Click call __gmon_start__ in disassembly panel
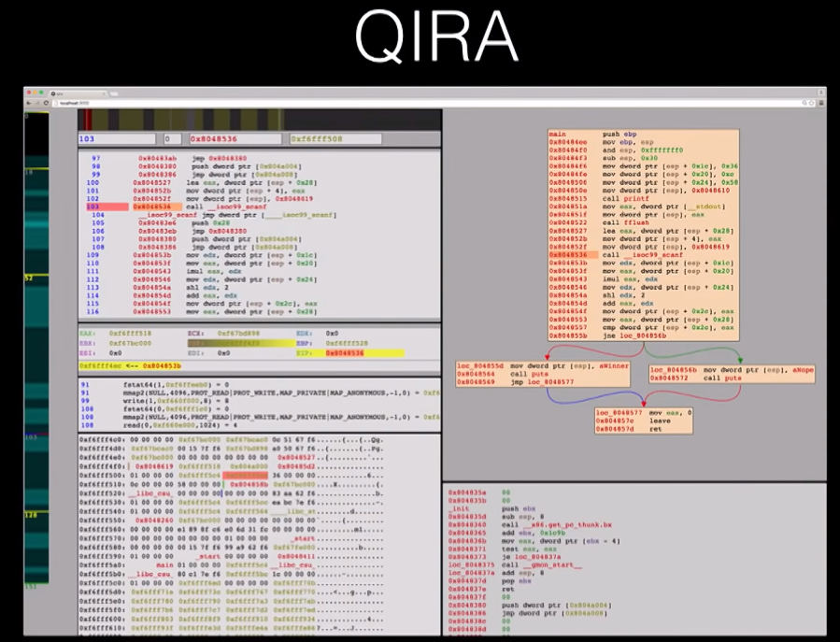The height and width of the screenshot is (642, 840). [542, 565]
